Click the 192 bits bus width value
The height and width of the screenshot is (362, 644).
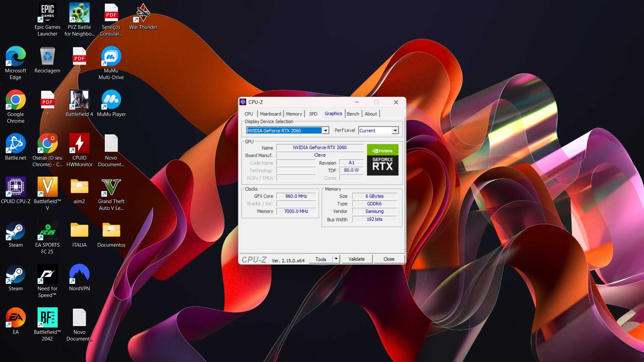click(374, 219)
